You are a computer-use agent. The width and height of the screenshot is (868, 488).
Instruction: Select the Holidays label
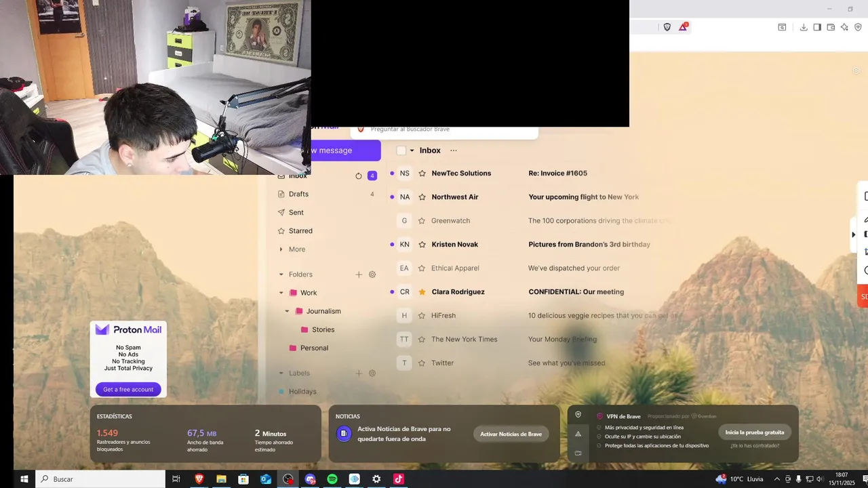(302, 391)
